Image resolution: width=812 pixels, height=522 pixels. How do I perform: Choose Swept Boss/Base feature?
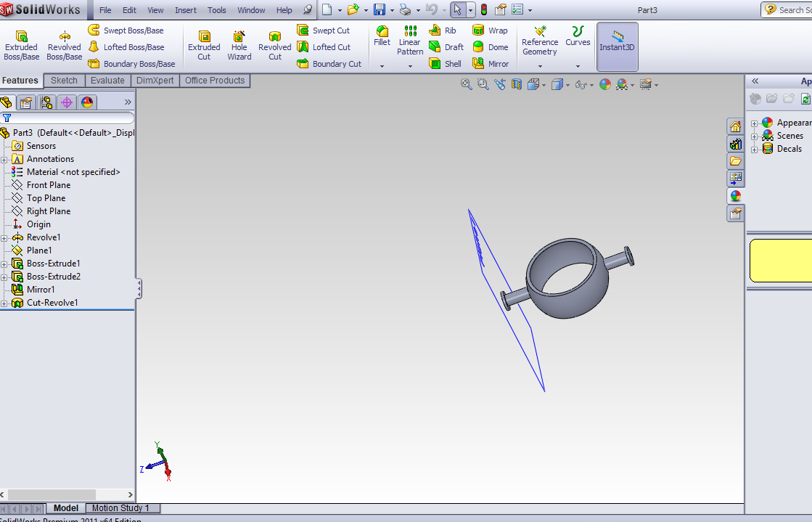[126, 30]
